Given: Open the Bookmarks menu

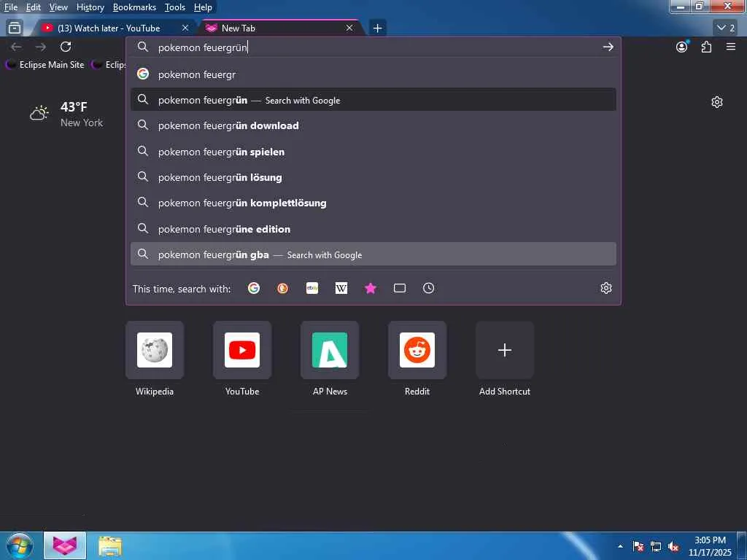Looking at the screenshot, I should (x=134, y=7).
